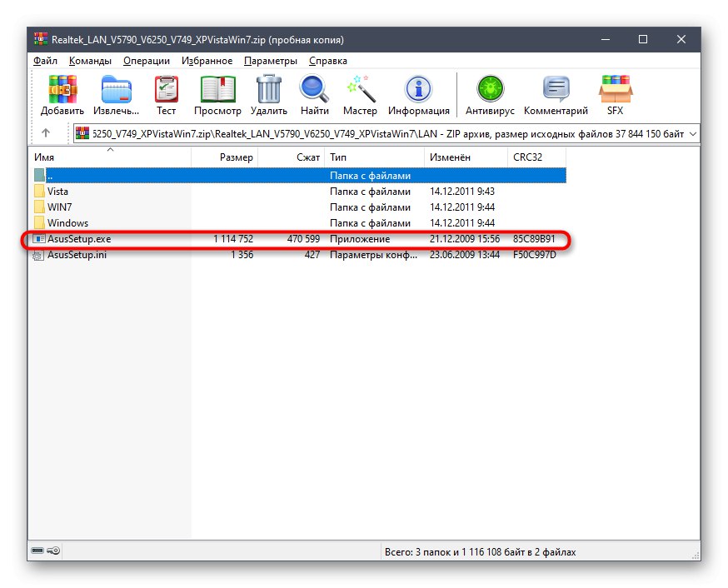Open the Параметры menu
The image size is (728, 588).
[x=271, y=61]
